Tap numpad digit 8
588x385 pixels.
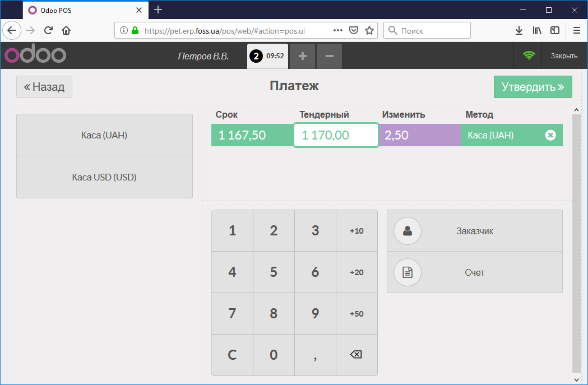(274, 313)
